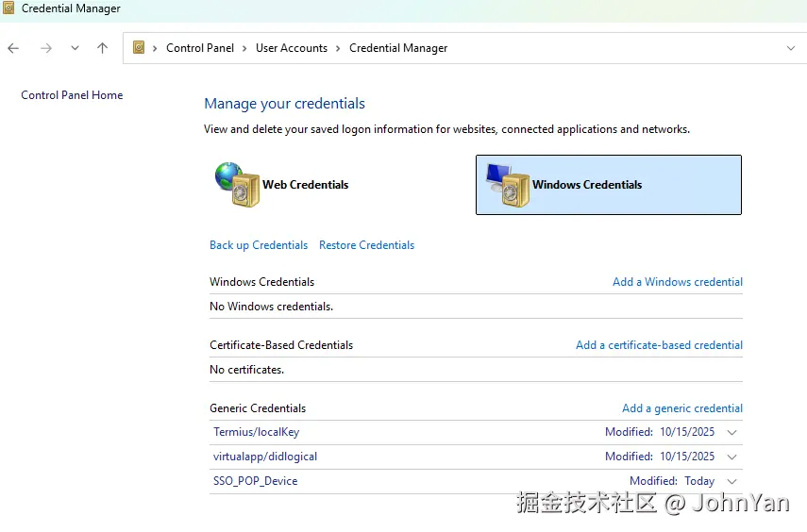The width and height of the screenshot is (807, 532).
Task: Open Control Panel breadcrumb
Action: 200,48
